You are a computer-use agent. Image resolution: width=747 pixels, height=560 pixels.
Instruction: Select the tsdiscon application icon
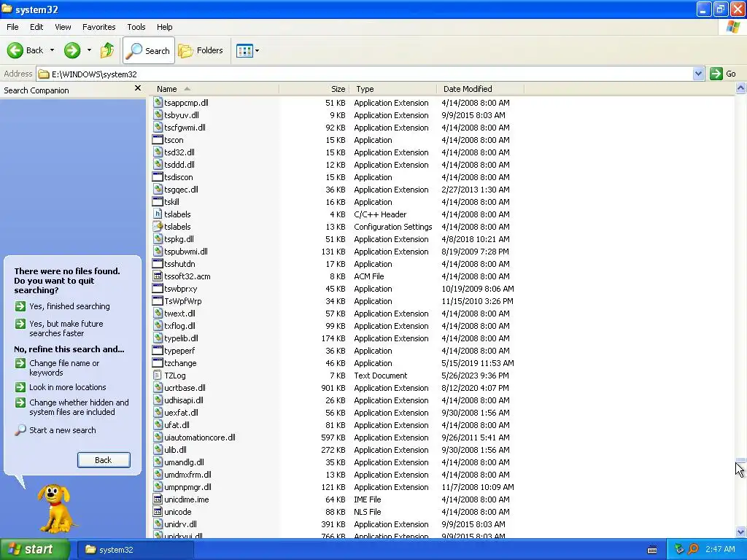(x=158, y=176)
